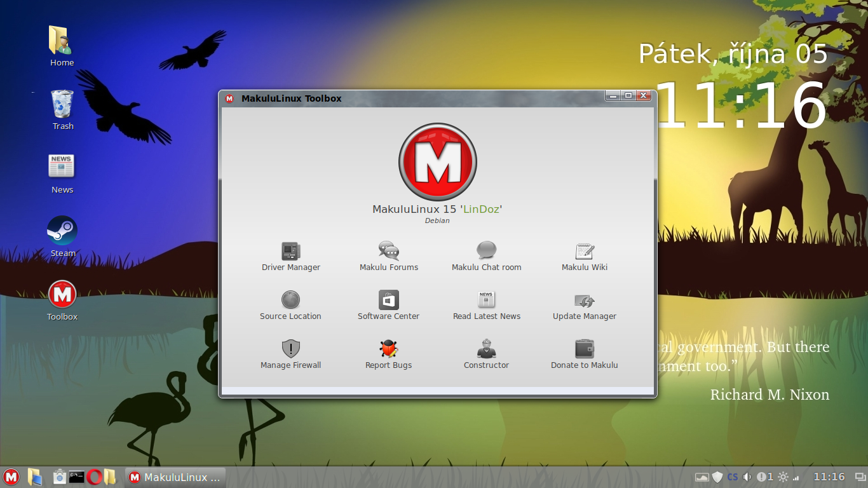Launch Steam from the desktop
This screenshot has width=868, height=488.
coord(62,237)
